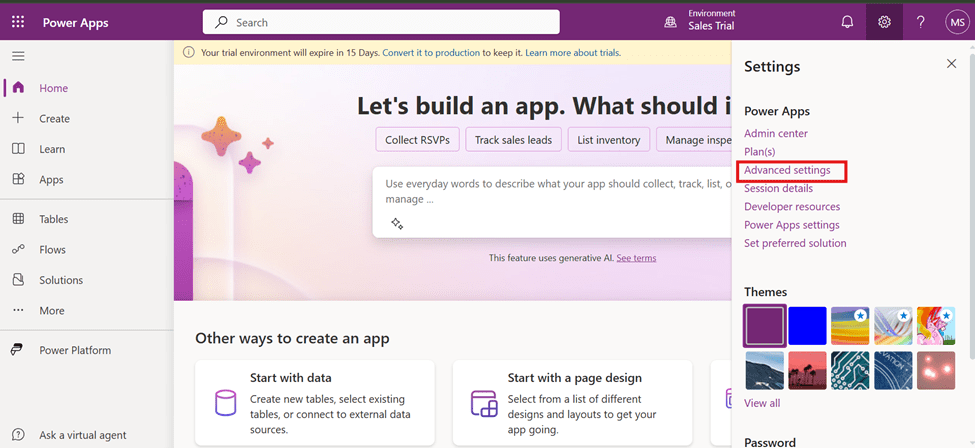Open the Admin center link

pos(776,133)
